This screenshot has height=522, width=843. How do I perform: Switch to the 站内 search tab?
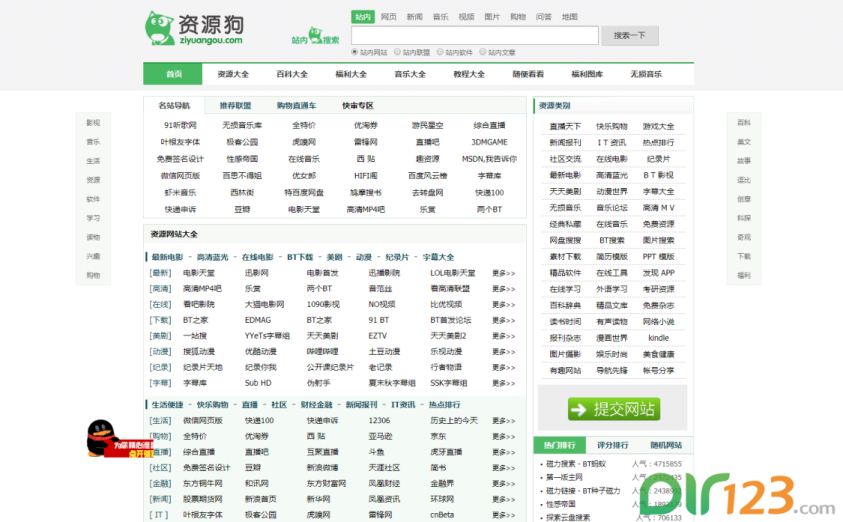363,17
